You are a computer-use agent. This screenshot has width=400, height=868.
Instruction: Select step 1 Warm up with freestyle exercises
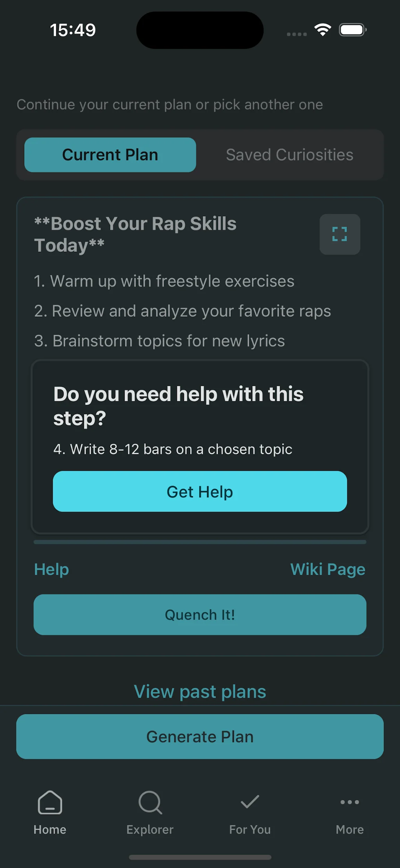click(164, 281)
